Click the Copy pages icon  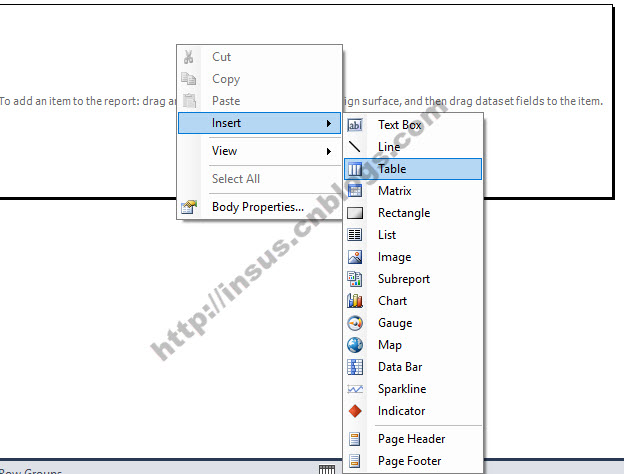click(x=189, y=79)
